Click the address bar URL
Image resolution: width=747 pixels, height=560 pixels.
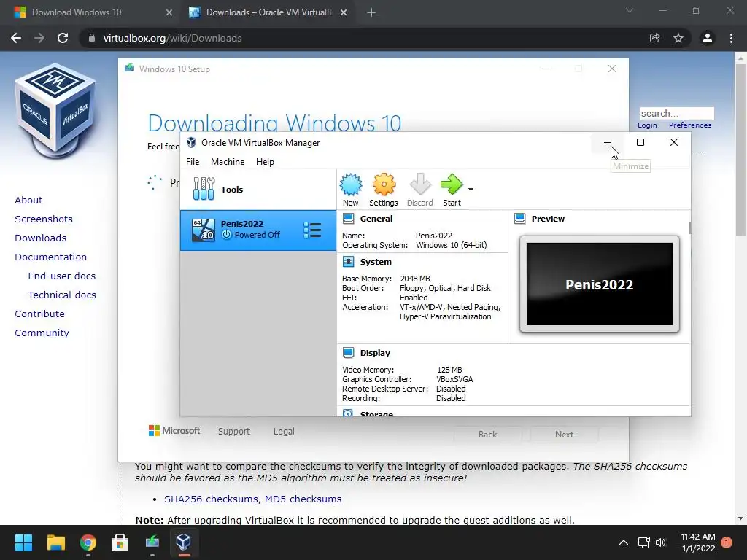(x=172, y=38)
